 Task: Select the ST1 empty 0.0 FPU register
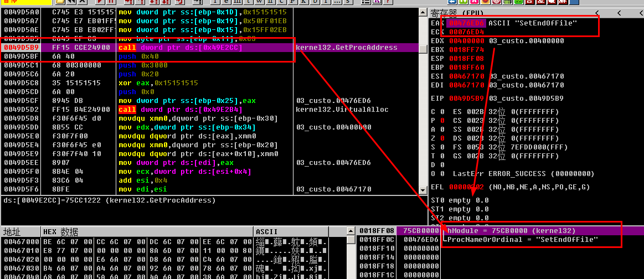(460, 209)
